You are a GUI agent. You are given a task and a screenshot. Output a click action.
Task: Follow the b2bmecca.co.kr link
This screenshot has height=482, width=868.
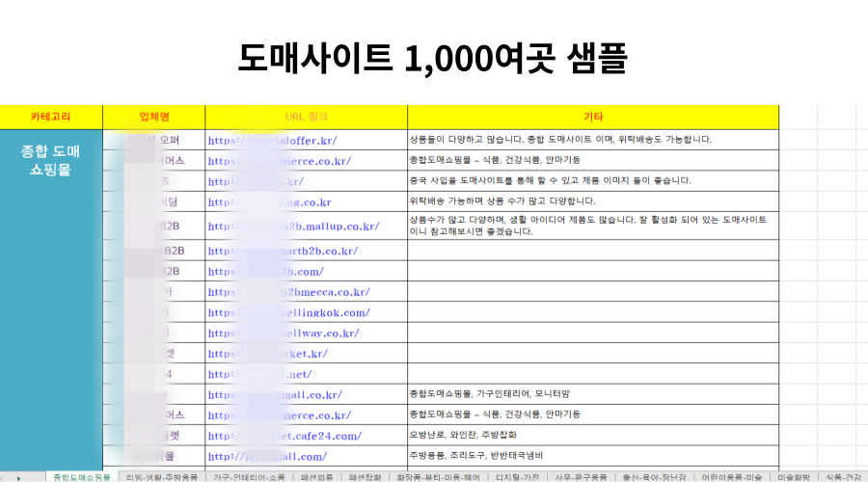[x=288, y=291]
